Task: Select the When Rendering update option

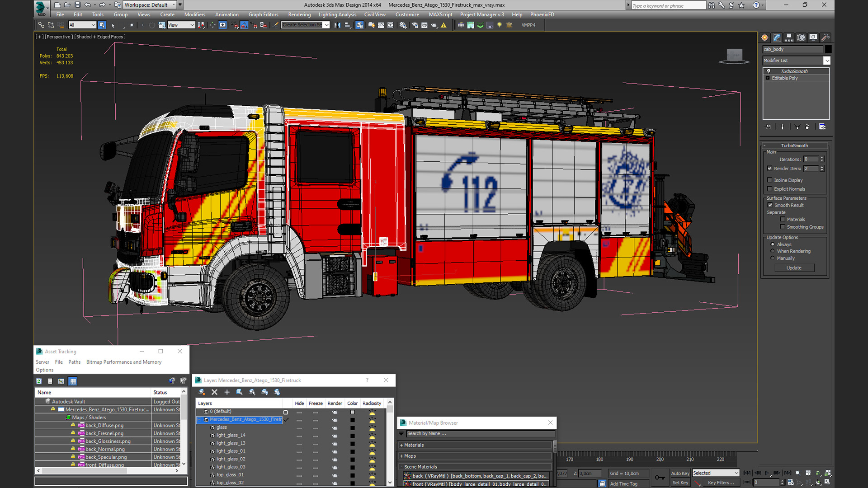Action: click(x=773, y=251)
